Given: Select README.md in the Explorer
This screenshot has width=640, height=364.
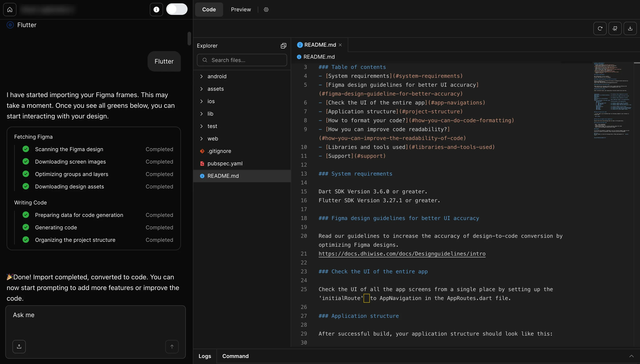Looking at the screenshot, I should (x=242, y=176).
